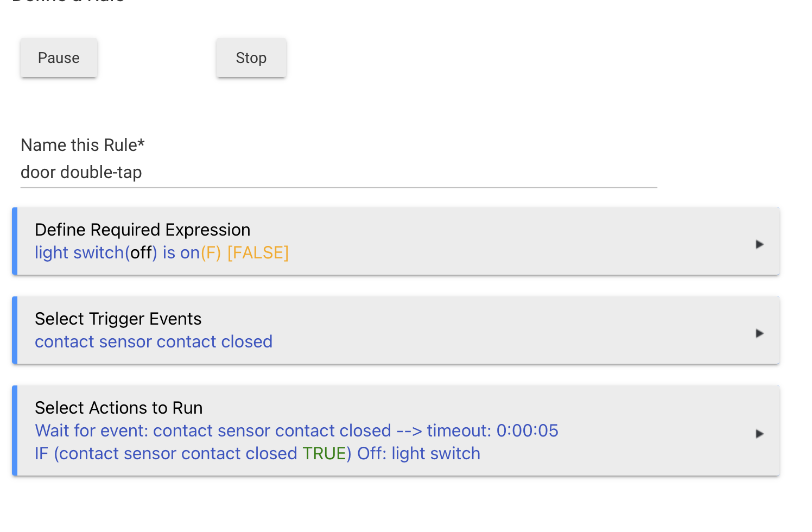Expand arrow on Select Actions to Run panel
The image size is (812, 532).
pyautogui.click(x=760, y=434)
